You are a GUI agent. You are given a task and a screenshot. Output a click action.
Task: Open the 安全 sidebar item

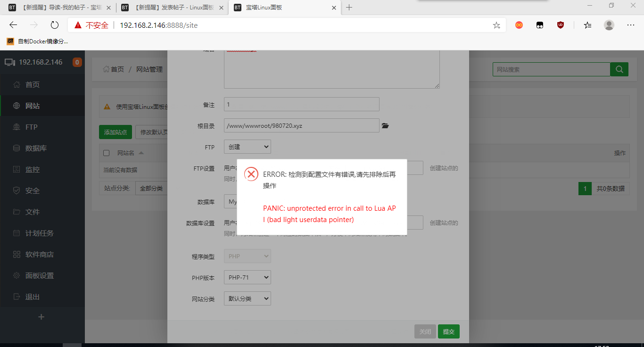click(x=42, y=190)
